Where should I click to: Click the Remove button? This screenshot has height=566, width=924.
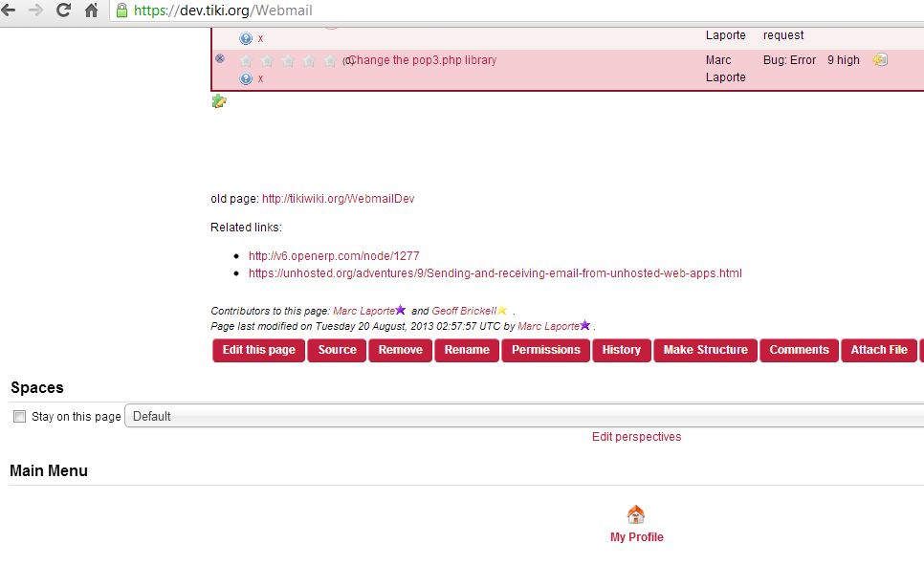pyautogui.click(x=401, y=351)
